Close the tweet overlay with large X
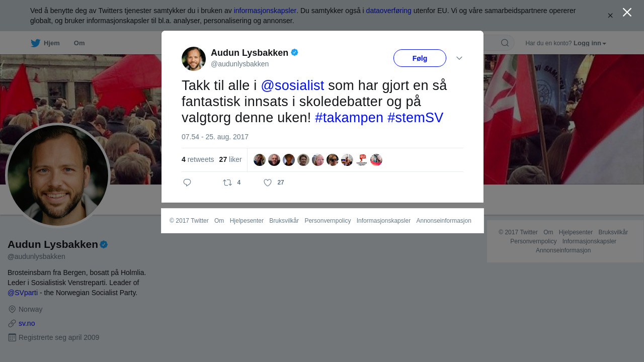This screenshot has height=362, width=644. (627, 12)
